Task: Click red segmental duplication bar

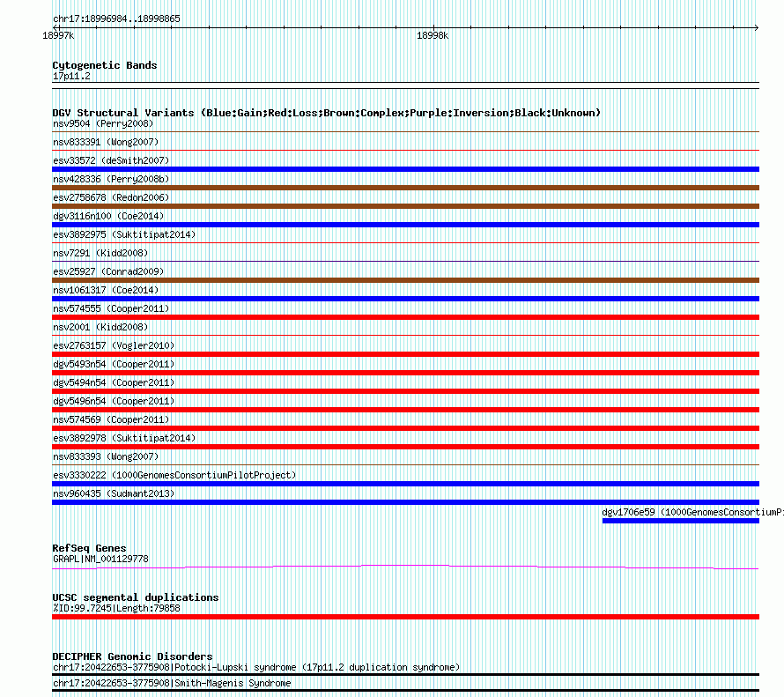Action: pos(405,617)
